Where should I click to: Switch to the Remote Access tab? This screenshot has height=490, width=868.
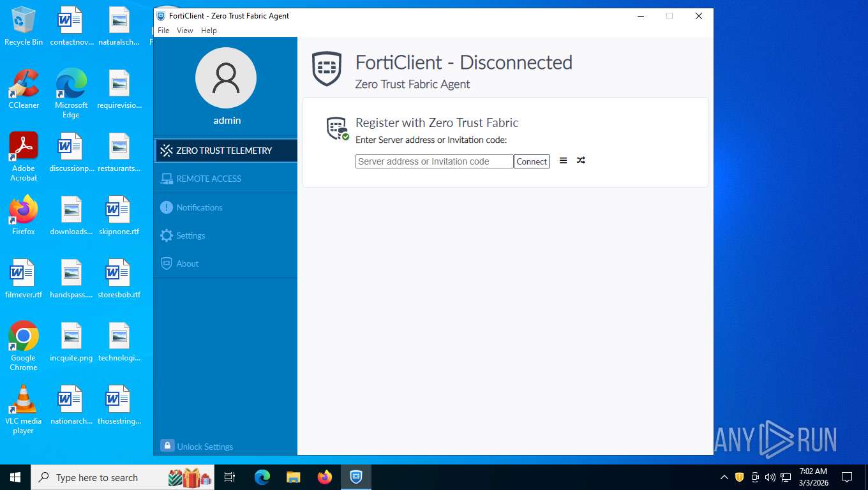pos(225,179)
